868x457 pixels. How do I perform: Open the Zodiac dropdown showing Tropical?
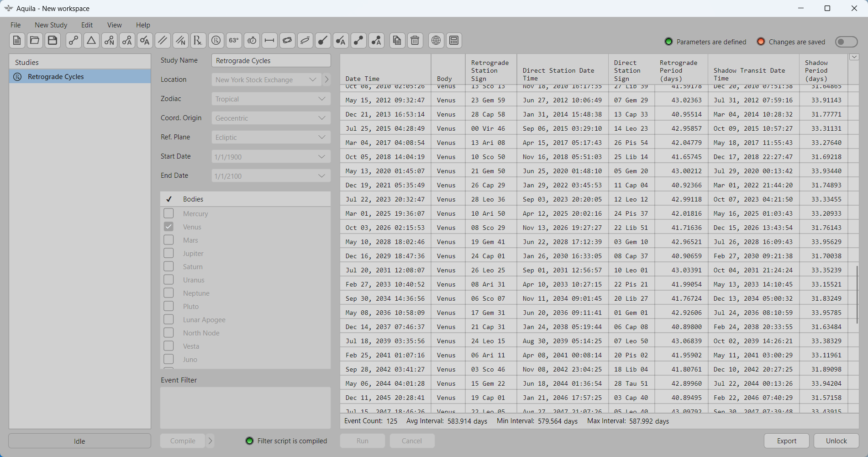(x=271, y=99)
